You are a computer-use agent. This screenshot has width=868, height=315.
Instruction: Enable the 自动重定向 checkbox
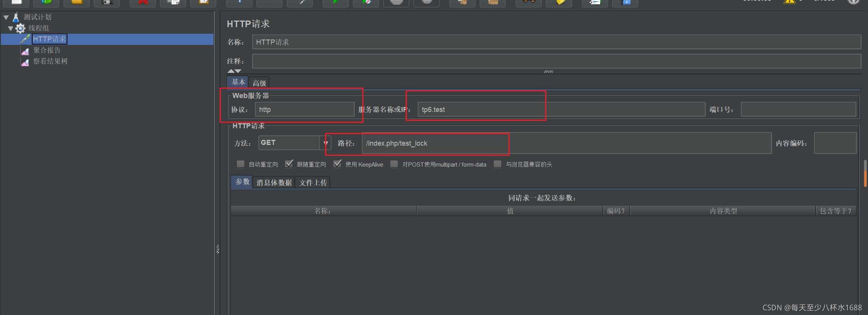coord(241,164)
